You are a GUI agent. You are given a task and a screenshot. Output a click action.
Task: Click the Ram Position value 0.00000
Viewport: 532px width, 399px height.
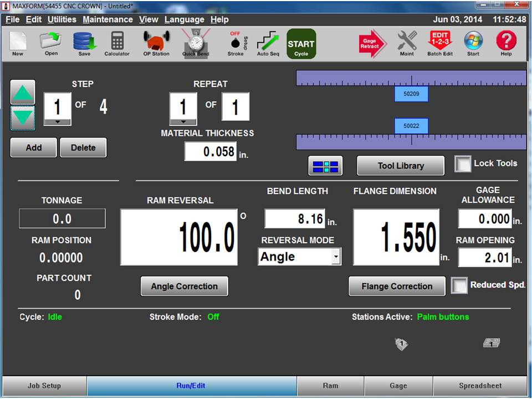pos(61,258)
